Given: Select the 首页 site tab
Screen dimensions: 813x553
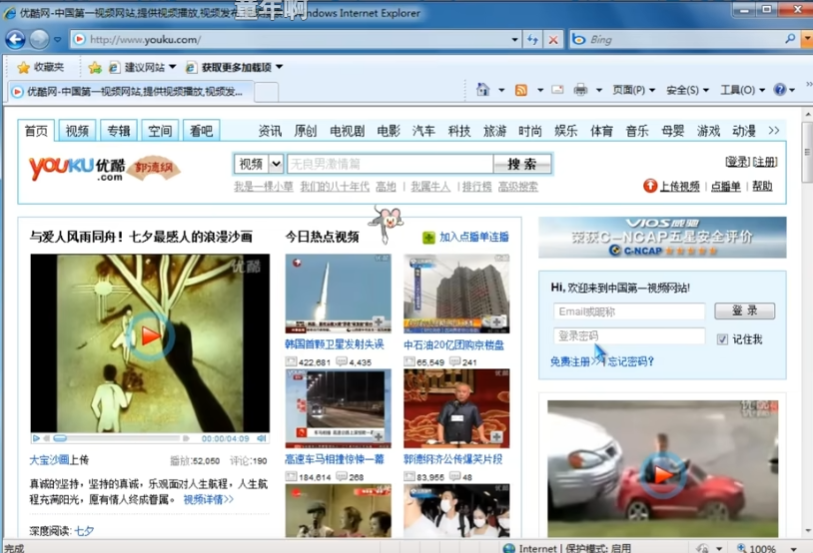Looking at the screenshot, I should pos(36,131).
